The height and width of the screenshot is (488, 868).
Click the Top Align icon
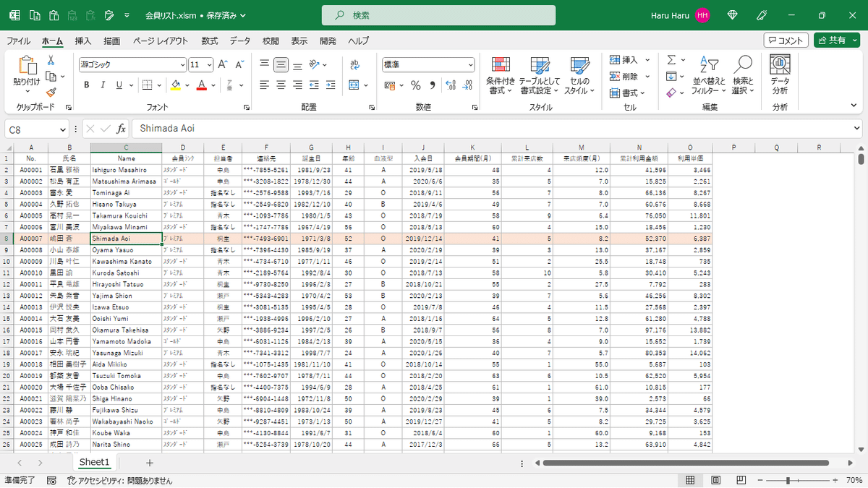[x=265, y=64]
